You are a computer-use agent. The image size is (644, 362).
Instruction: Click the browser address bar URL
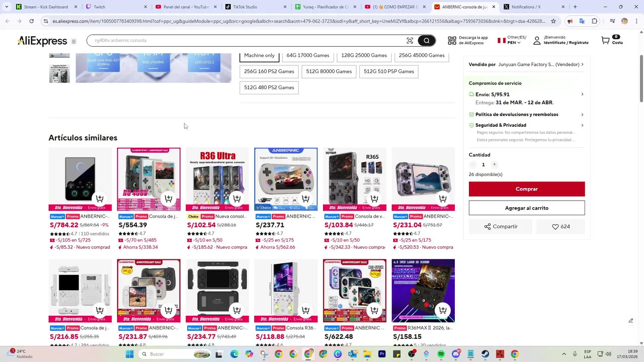tap(298, 21)
